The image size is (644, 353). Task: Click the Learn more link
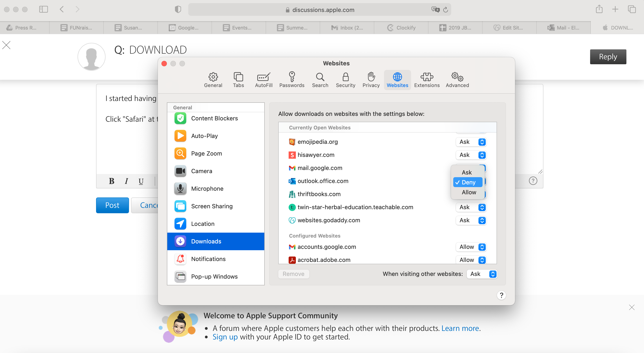460,328
